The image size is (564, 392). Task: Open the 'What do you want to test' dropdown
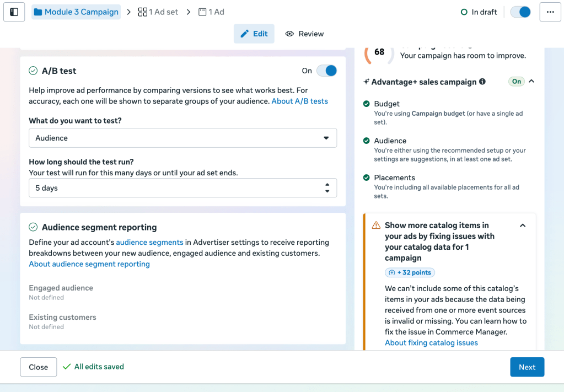tap(182, 138)
